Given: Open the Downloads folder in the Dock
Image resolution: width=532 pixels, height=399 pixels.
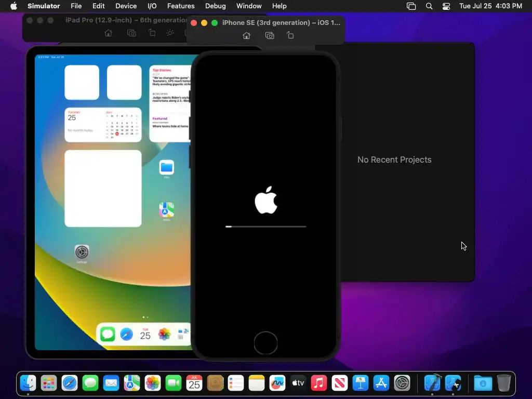Looking at the screenshot, I should [483, 383].
